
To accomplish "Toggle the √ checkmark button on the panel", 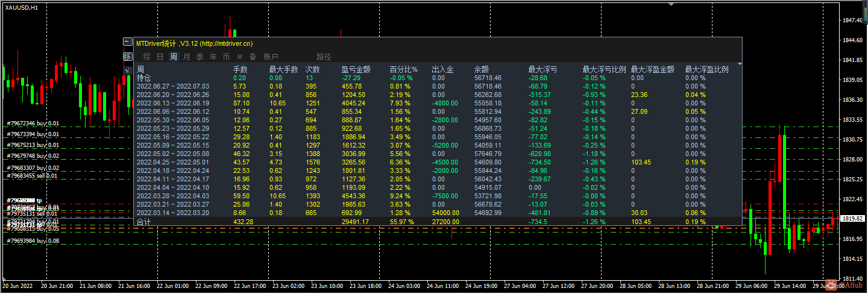I will 127,70.
